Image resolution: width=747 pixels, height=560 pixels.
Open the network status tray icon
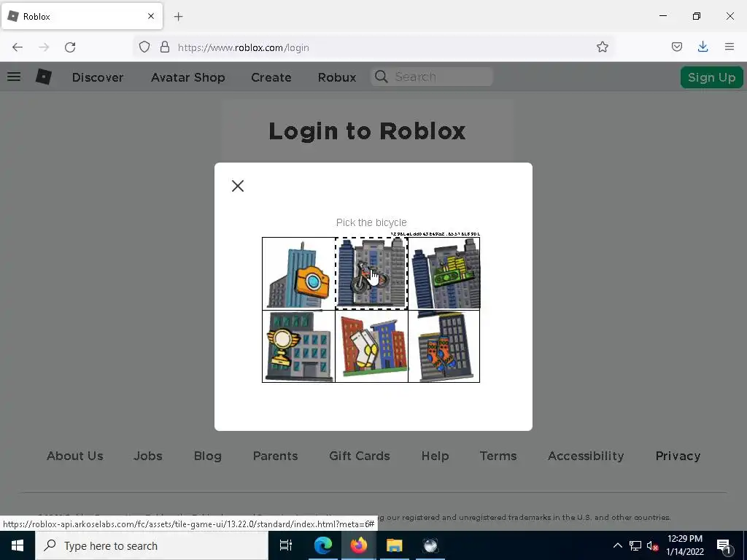(635, 545)
